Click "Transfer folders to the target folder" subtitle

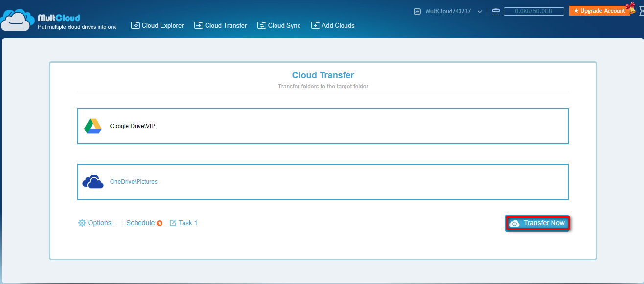(323, 87)
